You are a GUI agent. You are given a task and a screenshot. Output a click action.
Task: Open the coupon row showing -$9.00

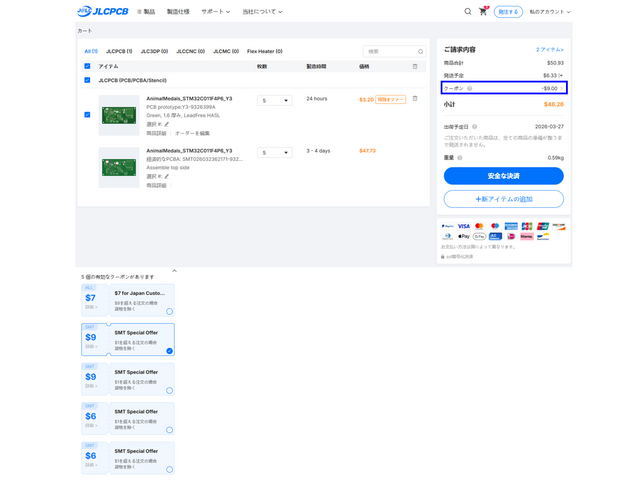tap(504, 88)
